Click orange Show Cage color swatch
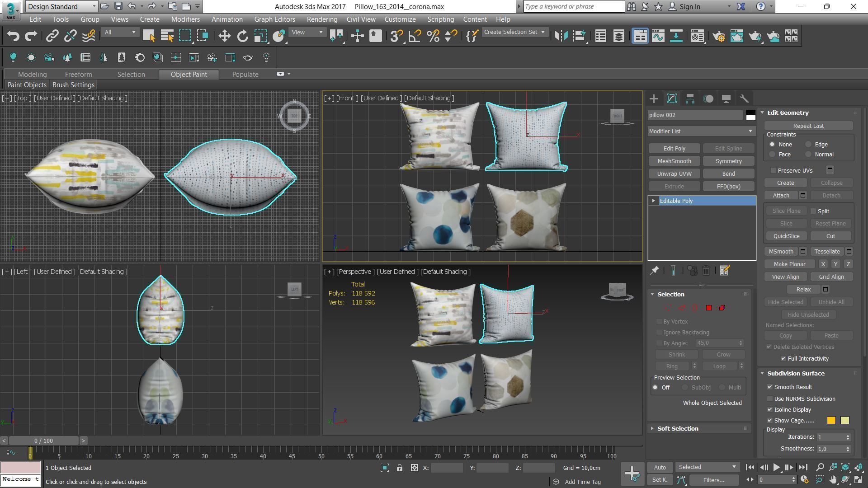This screenshot has width=868, height=488. click(831, 421)
